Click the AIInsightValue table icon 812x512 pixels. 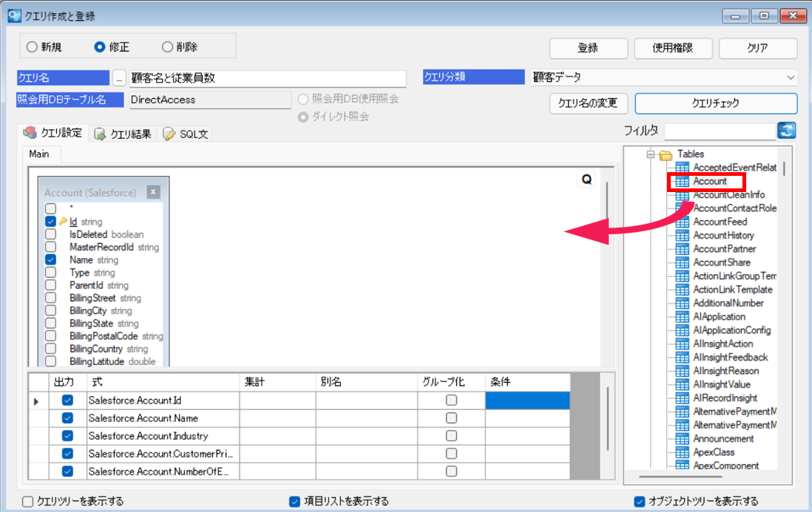tap(683, 384)
